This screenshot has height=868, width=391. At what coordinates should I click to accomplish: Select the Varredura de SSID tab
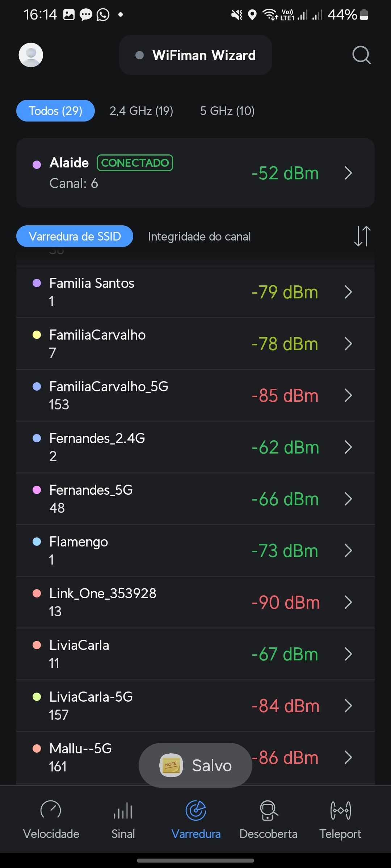(75, 237)
